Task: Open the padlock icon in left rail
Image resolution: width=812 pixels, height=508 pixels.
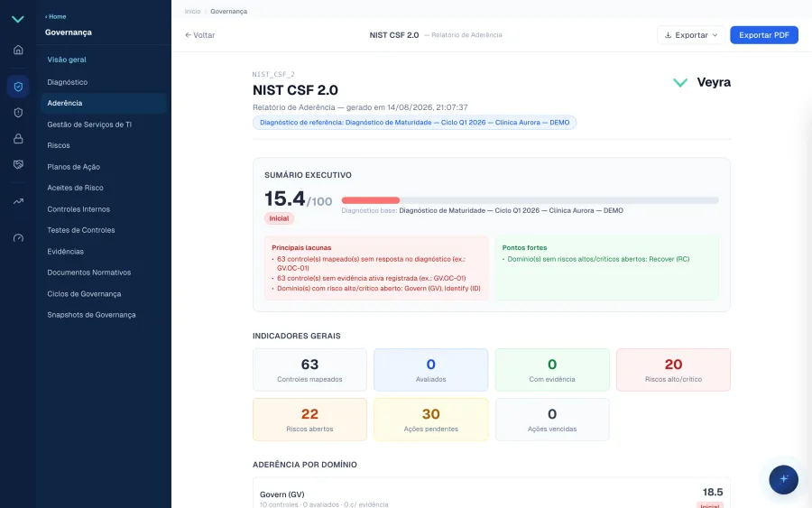Action: pyautogui.click(x=18, y=138)
